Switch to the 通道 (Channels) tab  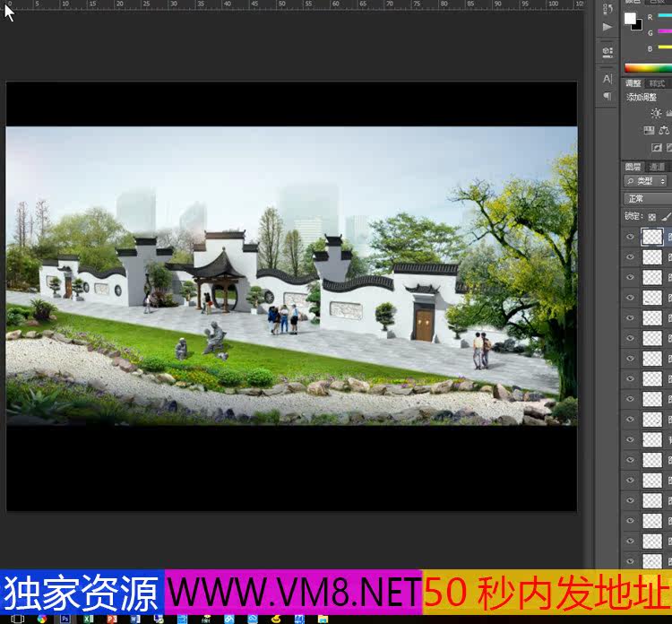click(658, 167)
